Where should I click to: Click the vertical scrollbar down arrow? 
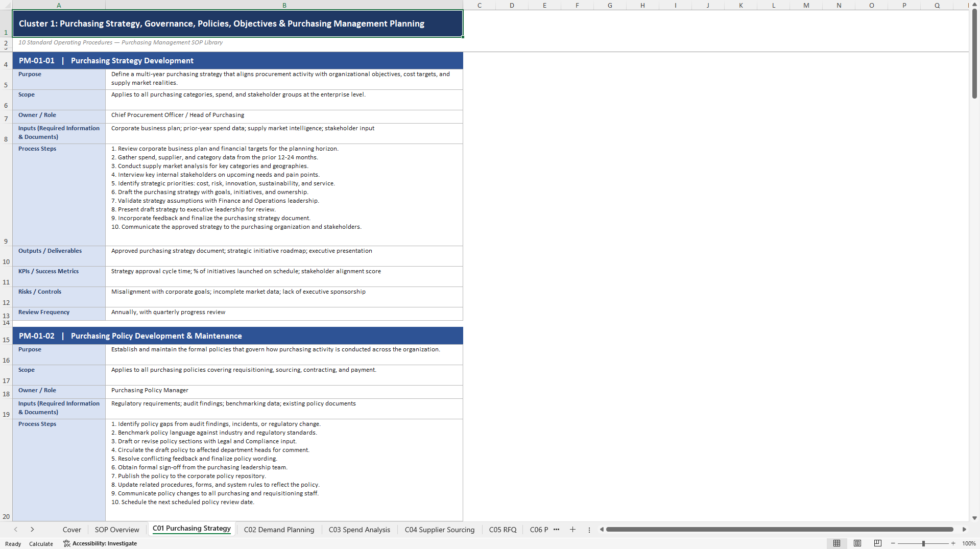tap(974, 518)
